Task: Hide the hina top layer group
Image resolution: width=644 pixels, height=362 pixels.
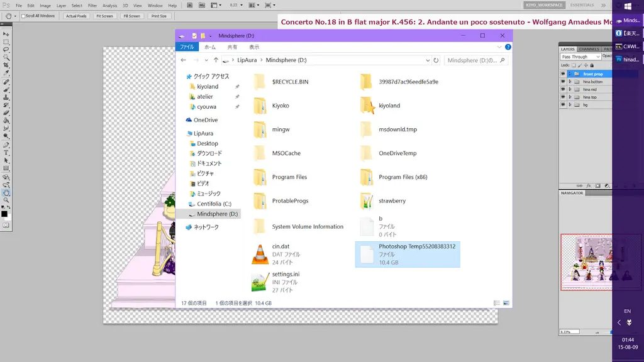Action: 563,97
